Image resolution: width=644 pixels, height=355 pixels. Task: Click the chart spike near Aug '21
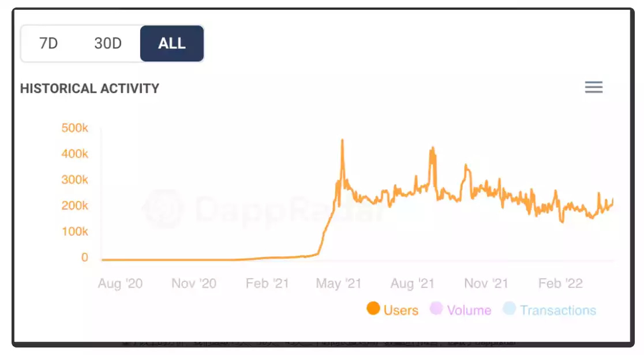point(432,149)
